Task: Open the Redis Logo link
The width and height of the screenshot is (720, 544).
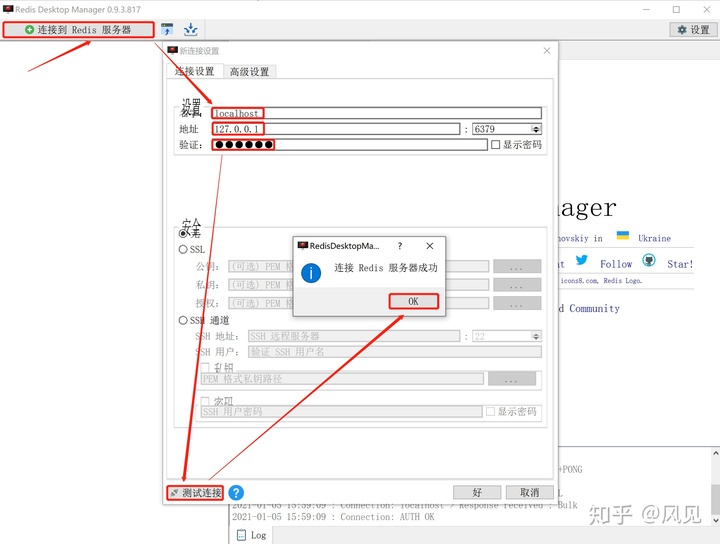Action: (622, 280)
